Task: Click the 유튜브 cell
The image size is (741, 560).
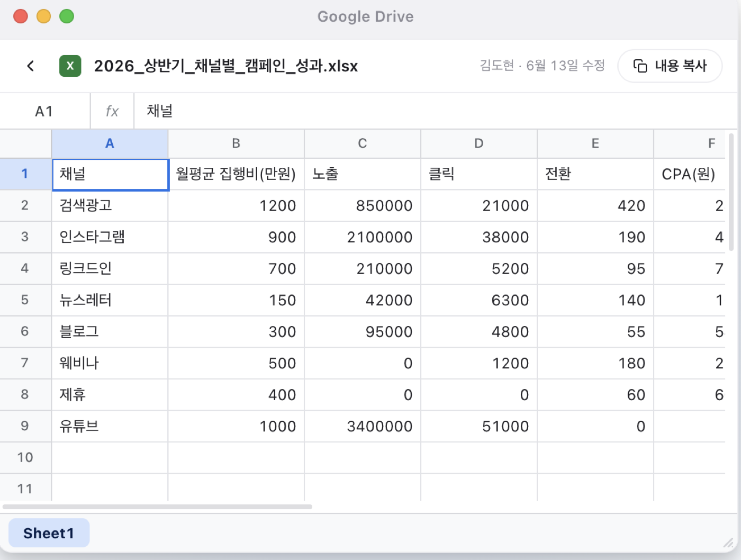Action: (110, 426)
